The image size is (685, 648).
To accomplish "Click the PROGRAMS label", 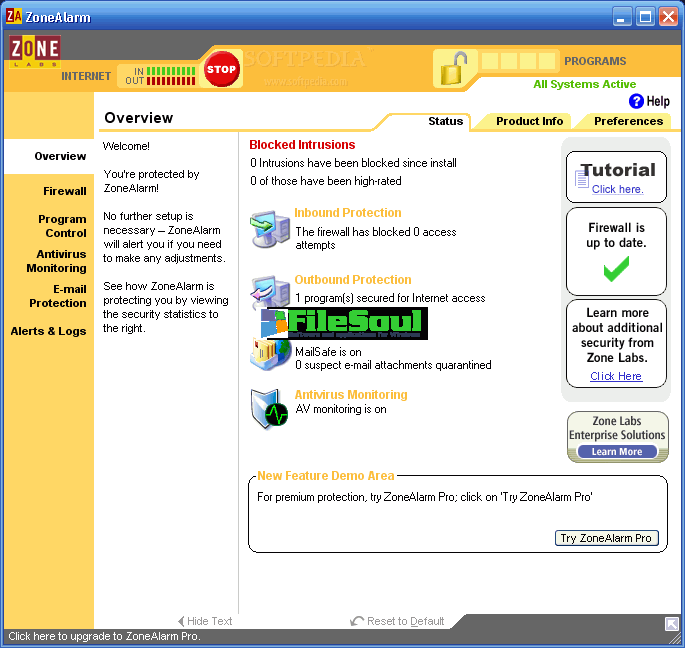I will click(595, 61).
